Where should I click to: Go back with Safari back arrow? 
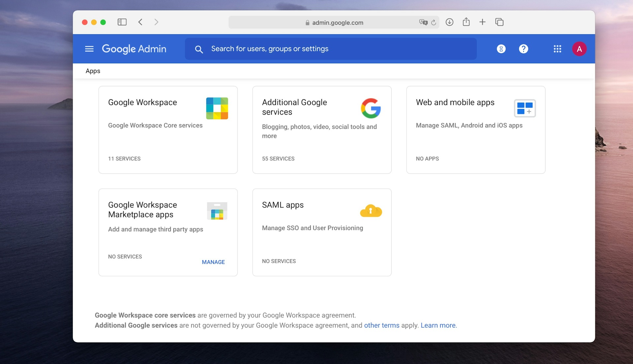(x=140, y=22)
